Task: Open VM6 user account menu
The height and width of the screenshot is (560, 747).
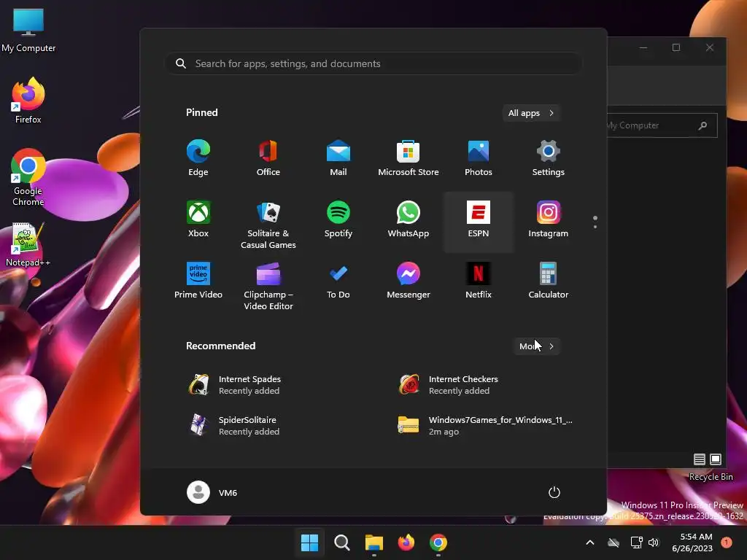Action: click(x=212, y=492)
